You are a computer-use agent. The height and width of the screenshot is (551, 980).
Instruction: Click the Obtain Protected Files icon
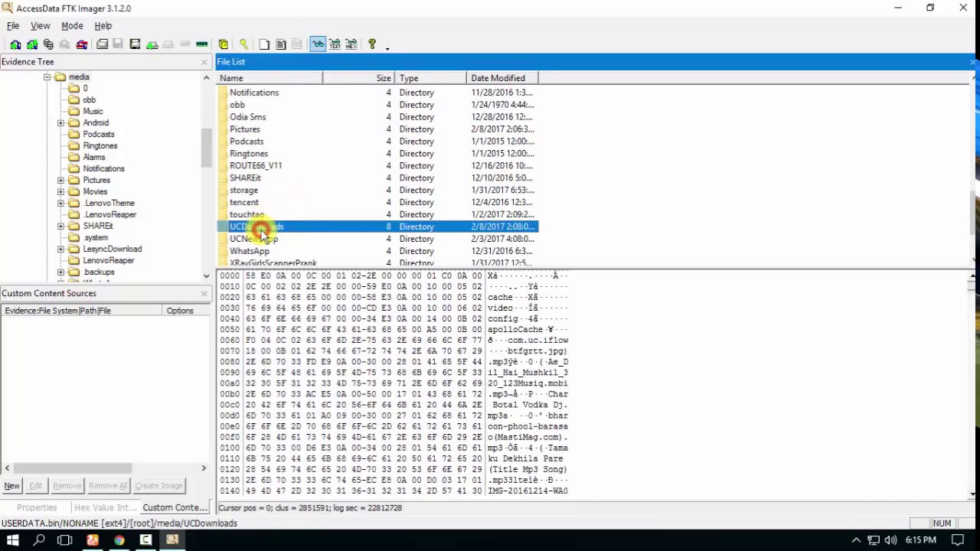[224, 44]
